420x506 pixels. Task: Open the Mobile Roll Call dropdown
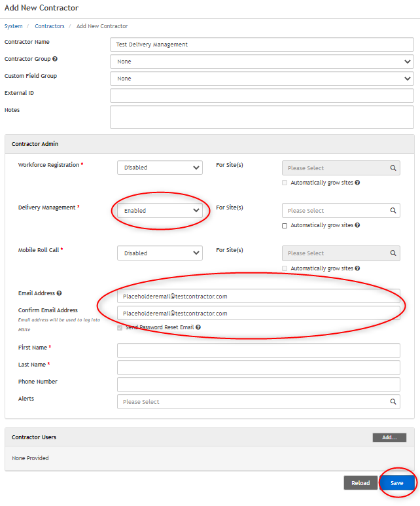(x=160, y=253)
